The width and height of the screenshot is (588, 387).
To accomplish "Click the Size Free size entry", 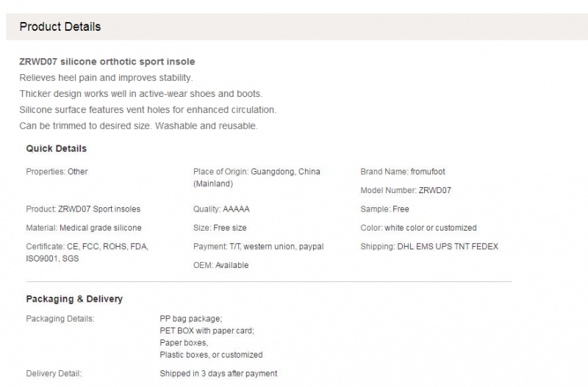I will tap(220, 228).
